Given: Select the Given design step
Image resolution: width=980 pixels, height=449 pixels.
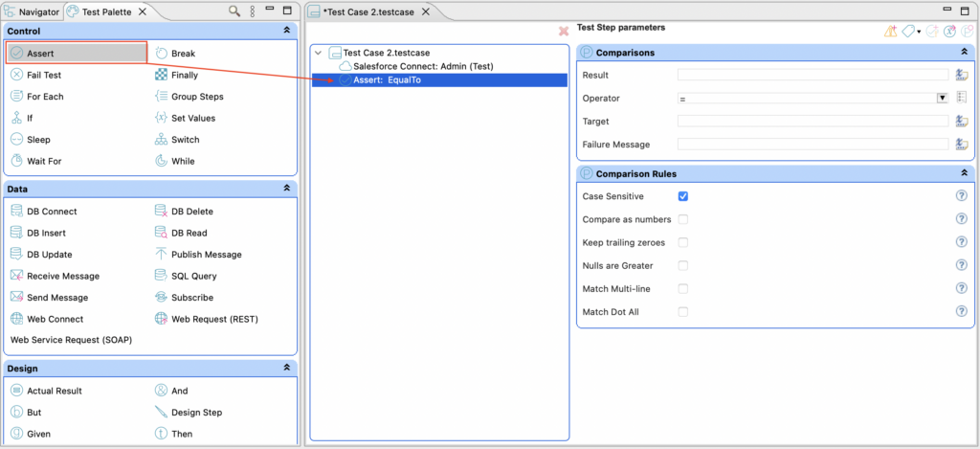Looking at the screenshot, I should coord(31,434).
